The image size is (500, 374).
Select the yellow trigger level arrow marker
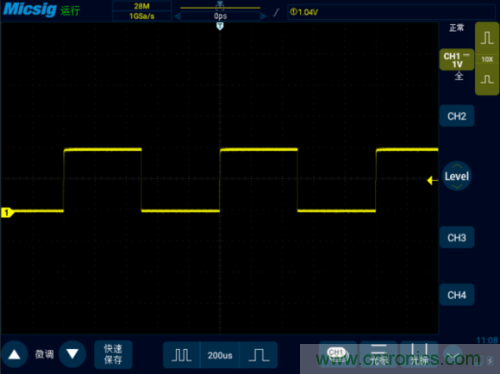point(432,180)
